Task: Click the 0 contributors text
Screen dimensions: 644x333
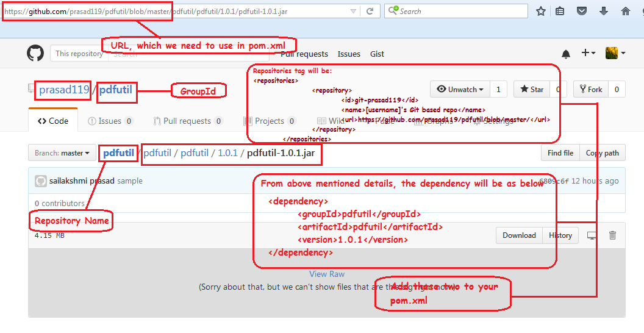Action: click(x=60, y=203)
